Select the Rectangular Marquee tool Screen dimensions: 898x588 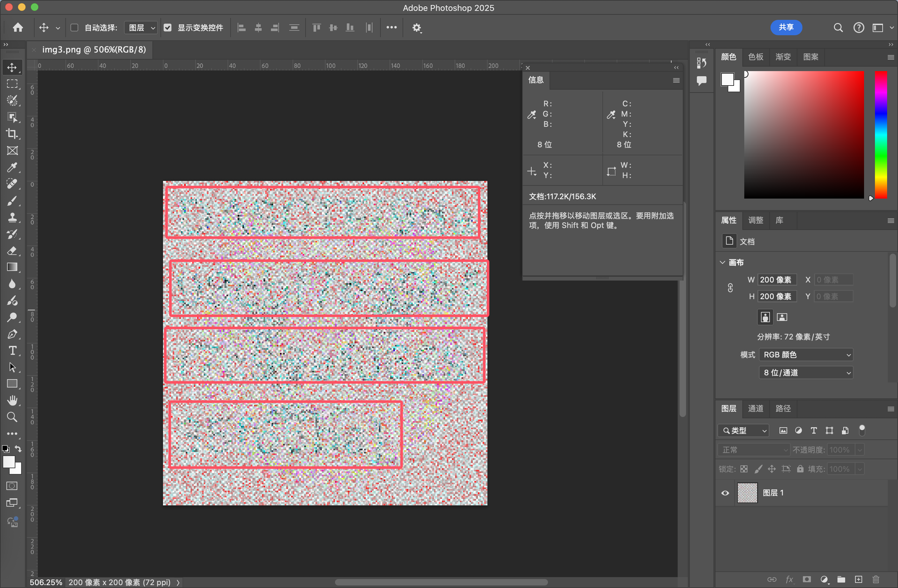(12, 84)
